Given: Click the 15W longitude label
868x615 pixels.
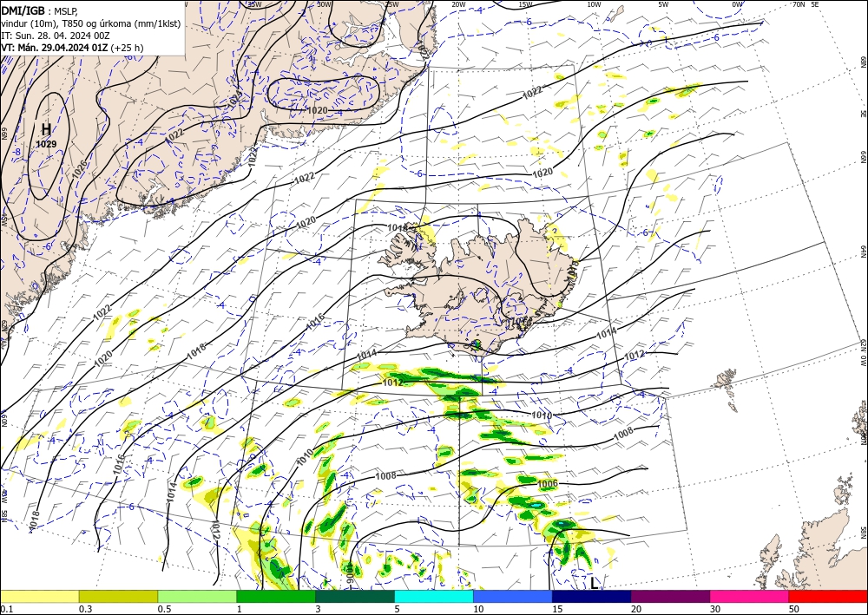Looking at the screenshot, I should [x=526, y=4].
